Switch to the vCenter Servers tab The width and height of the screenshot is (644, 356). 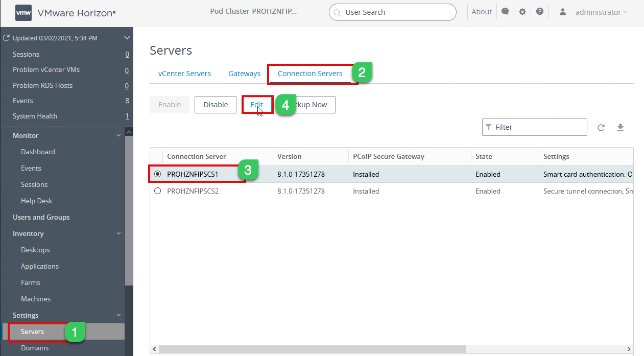[184, 74]
